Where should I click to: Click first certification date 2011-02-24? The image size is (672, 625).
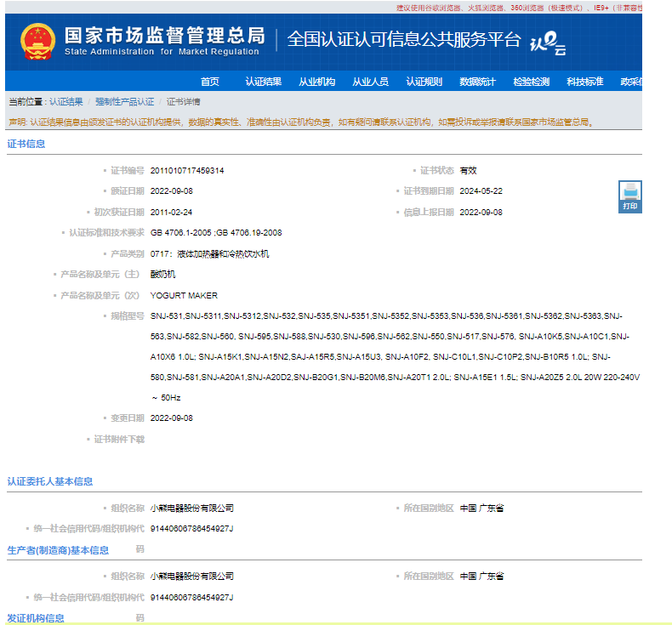coord(171,213)
